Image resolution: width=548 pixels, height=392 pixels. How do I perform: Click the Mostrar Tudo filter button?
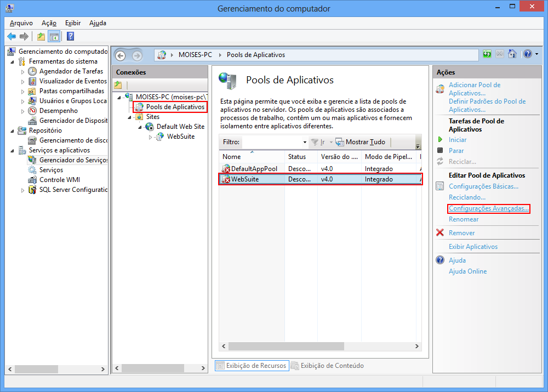tap(361, 142)
